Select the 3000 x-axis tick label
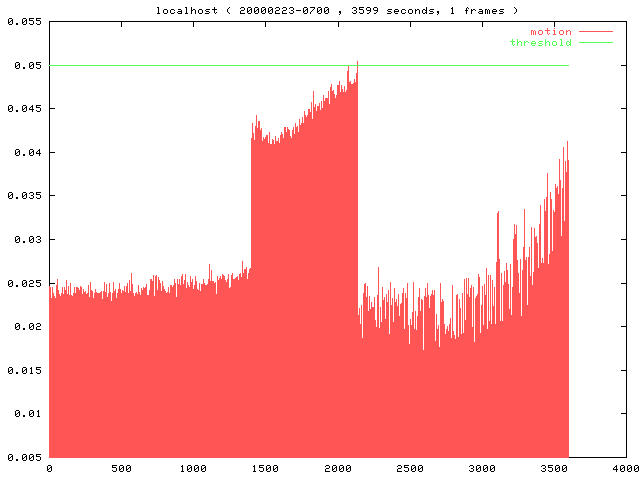Screen dimensions: 640x480 click(482, 468)
